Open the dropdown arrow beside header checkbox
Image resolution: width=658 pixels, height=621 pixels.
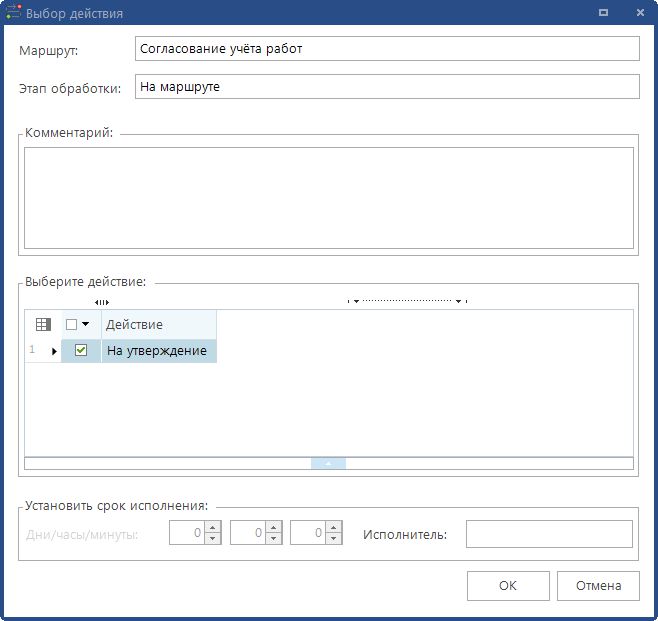[86, 324]
